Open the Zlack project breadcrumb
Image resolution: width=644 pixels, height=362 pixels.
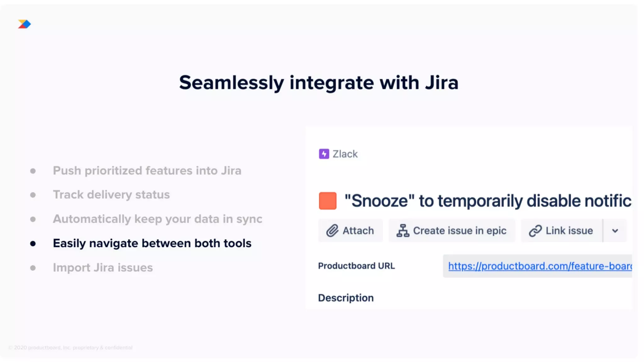[x=345, y=154]
